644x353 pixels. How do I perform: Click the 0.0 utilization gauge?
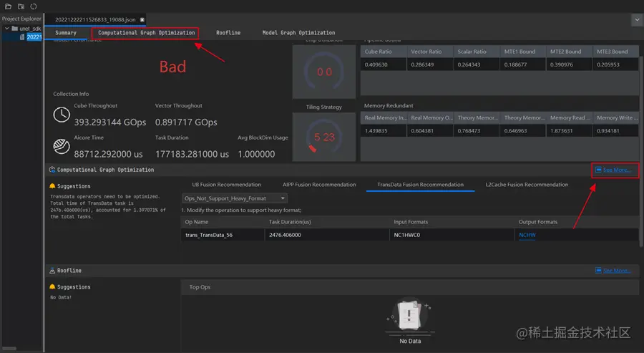tap(324, 72)
